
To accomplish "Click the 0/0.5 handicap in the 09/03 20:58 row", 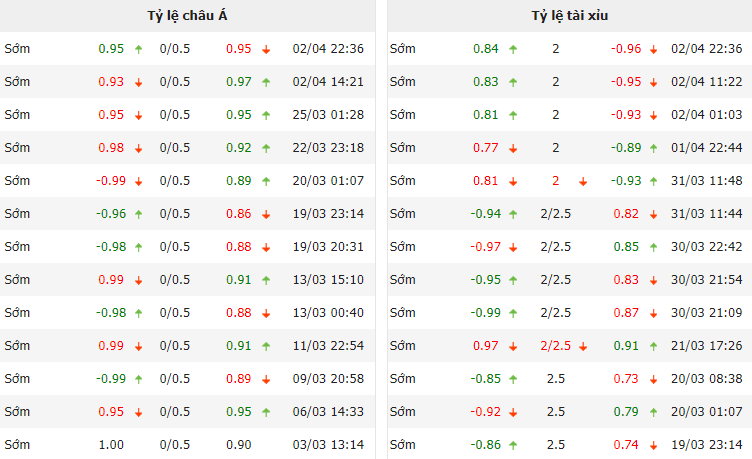I will click(174, 379).
